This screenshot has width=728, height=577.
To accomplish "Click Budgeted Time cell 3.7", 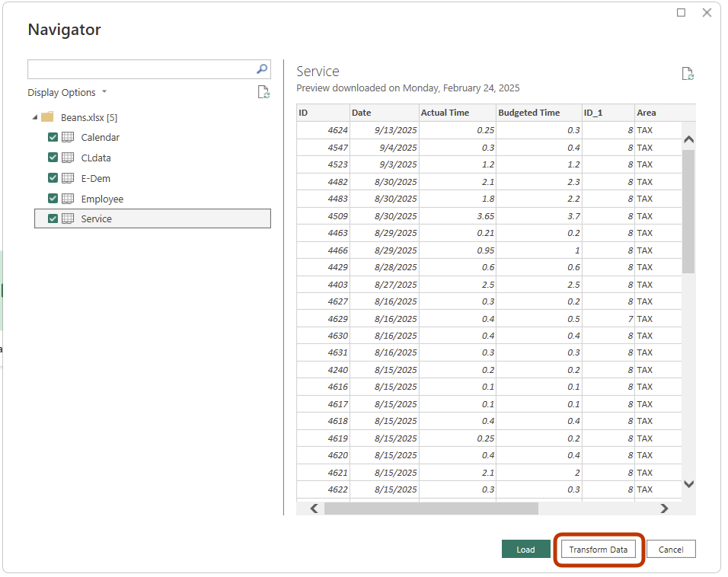I will [x=539, y=216].
